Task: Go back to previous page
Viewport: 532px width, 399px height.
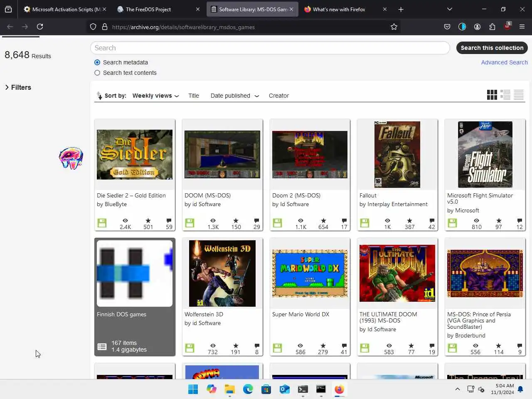Action: tap(10, 27)
